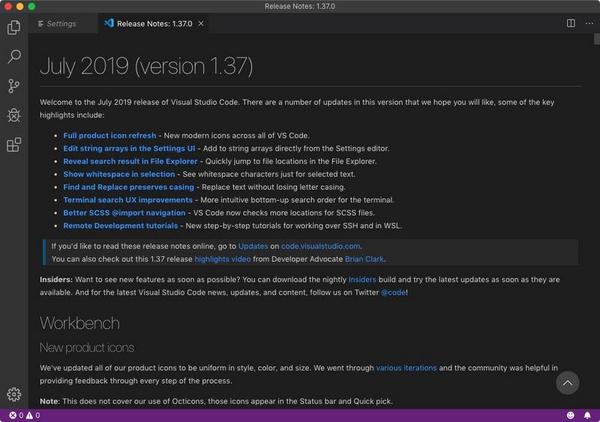This screenshot has height=422, width=600.
Task: Open the Search view in activity bar
Action: [x=14, y=56]
